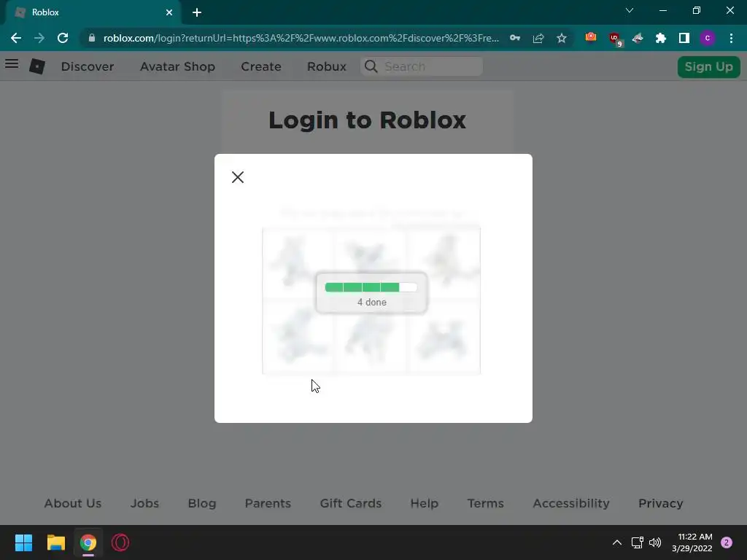Image resolution: width=747 pixels, height=560 pixels.
Task: Open the Discover page
Action: 88,66
